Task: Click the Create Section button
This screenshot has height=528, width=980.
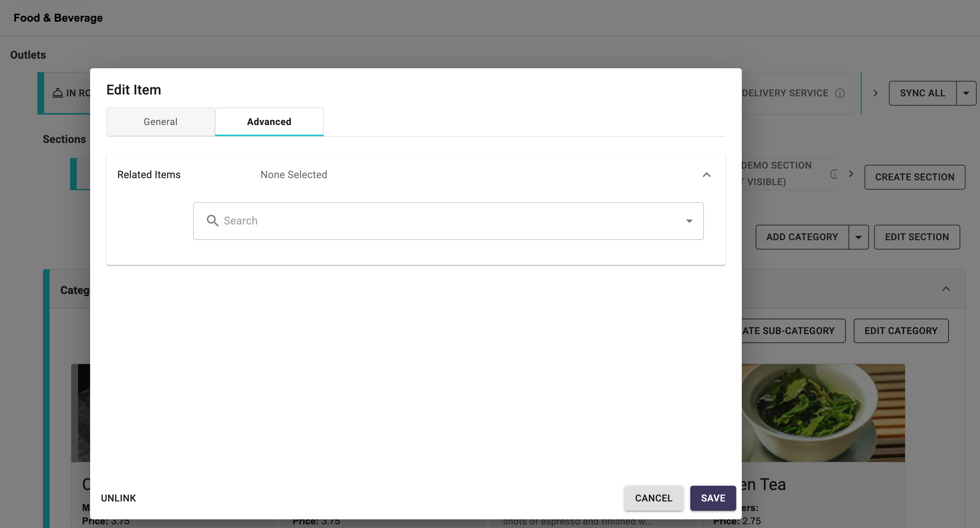Action: point(914,177)
